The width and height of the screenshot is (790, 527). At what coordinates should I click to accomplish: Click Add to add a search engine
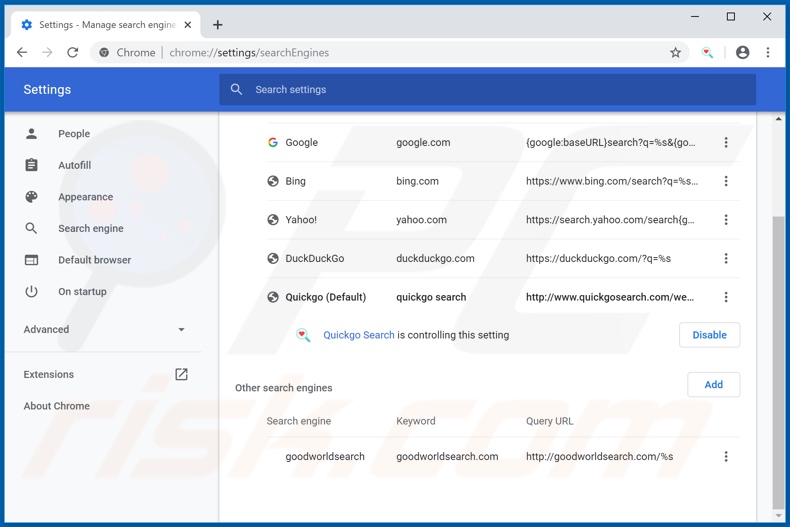click(x=713, y=385)
